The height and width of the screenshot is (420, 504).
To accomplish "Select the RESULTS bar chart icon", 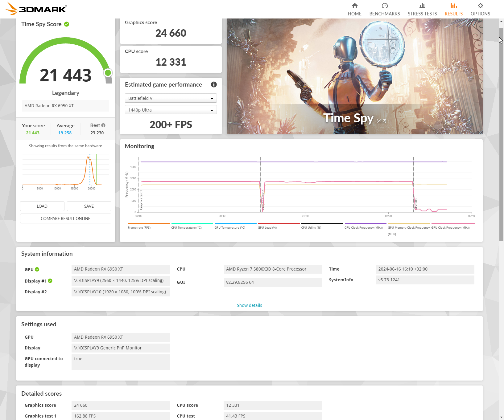I will tap(453, 6).
